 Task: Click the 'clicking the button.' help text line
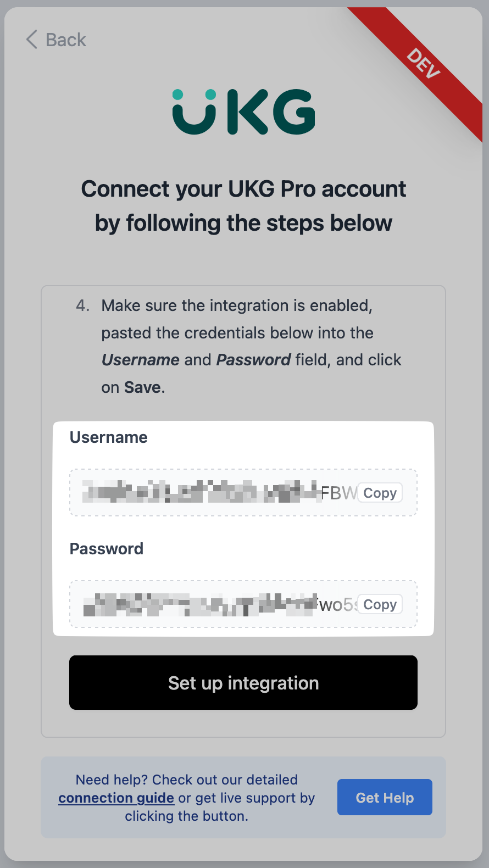[x=186, y=816]
